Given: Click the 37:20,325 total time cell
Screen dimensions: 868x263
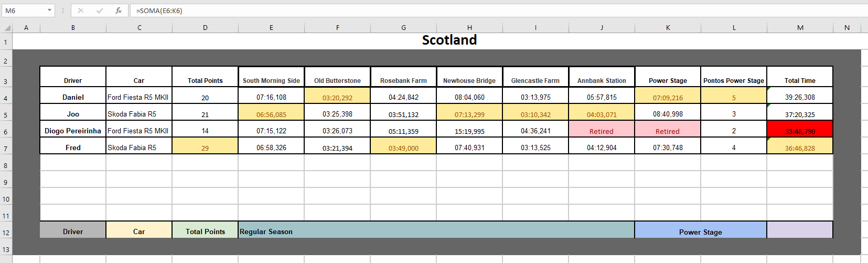Looking at the screenshot, I should point(800,112).
